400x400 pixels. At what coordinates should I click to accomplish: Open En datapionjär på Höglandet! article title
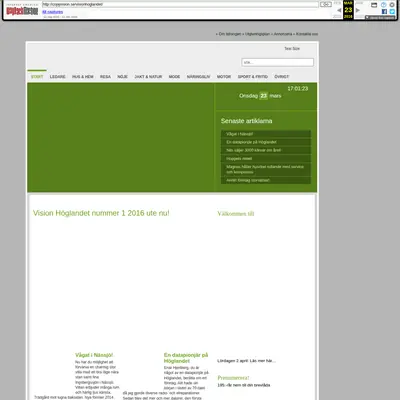186,358
